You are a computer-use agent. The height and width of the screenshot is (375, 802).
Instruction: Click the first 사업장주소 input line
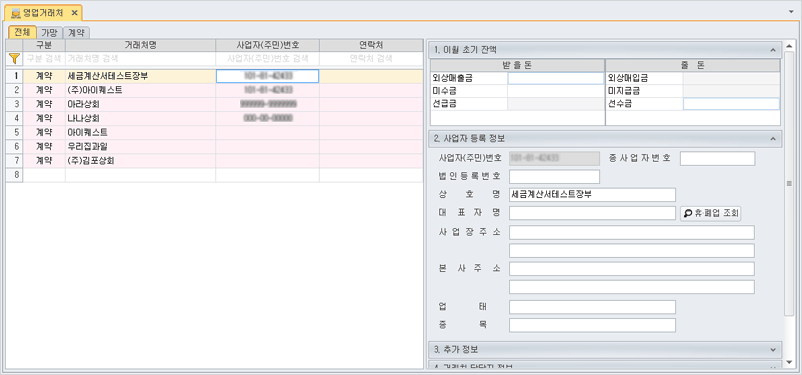632,232
